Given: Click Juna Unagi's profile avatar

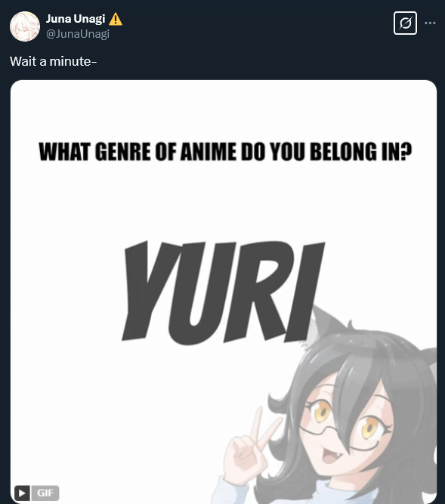Looking at the screenshot, I should click(x=25, y=26).
